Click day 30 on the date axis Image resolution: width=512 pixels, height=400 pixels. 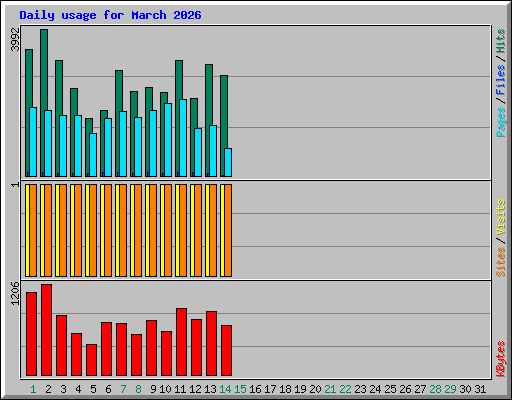pyautogui.click(x=465, y=389)
